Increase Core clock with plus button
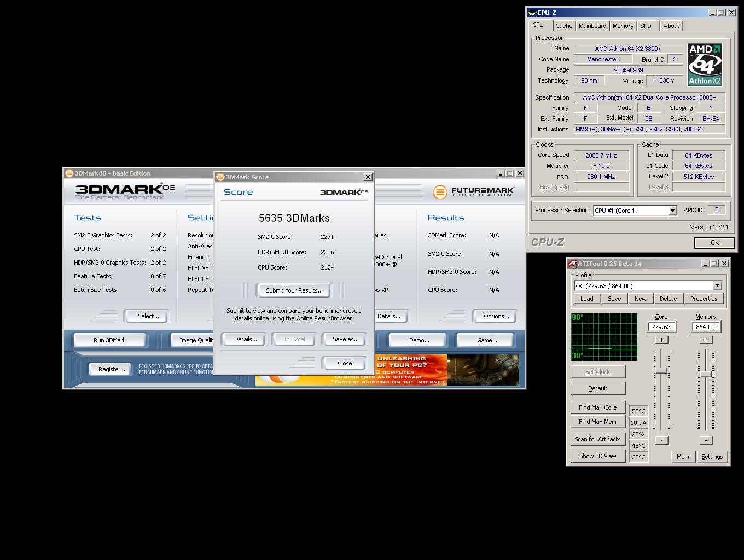The image size is (744, 560). coord(661,340)
